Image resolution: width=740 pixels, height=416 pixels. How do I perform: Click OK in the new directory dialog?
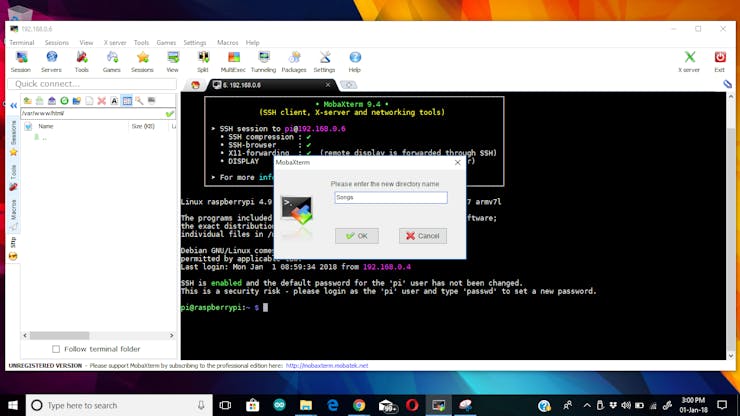tap(357, 236)
